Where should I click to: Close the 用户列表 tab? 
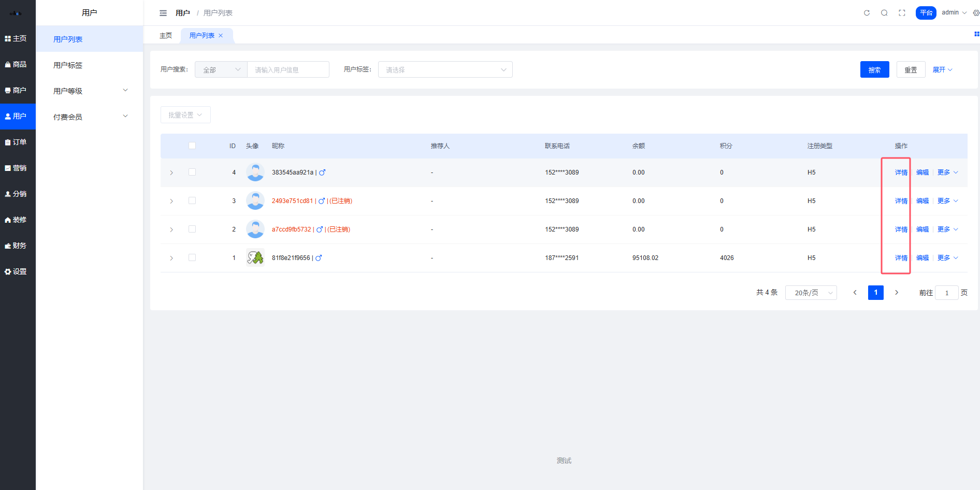221,36
